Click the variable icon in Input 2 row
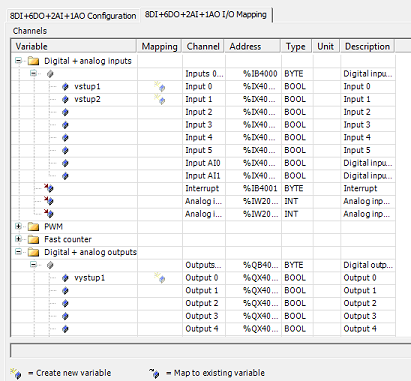Image resolution: width=411 pixels, height=381 pixels. pyautogui.click(x=65, y=112)
